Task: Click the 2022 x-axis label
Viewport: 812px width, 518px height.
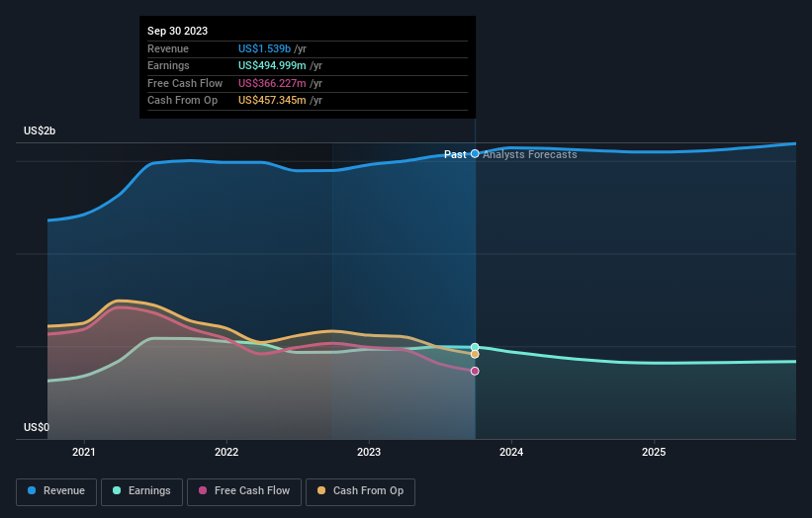Action: (x=226, y=453)
